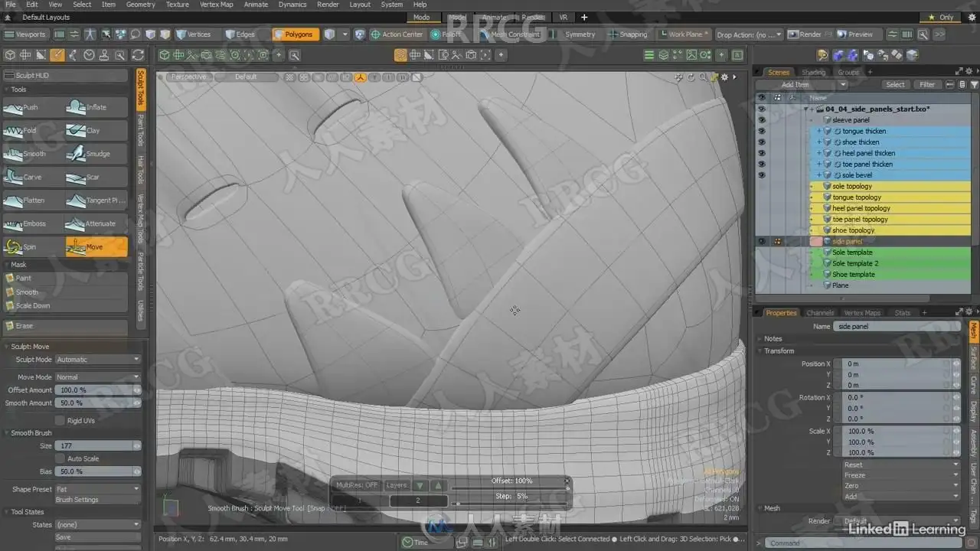Image resolution: width=980 pixels, height=551 pixels.
Task: Click the highlighted Move sculpt tool
Action: tap(96, 247)
